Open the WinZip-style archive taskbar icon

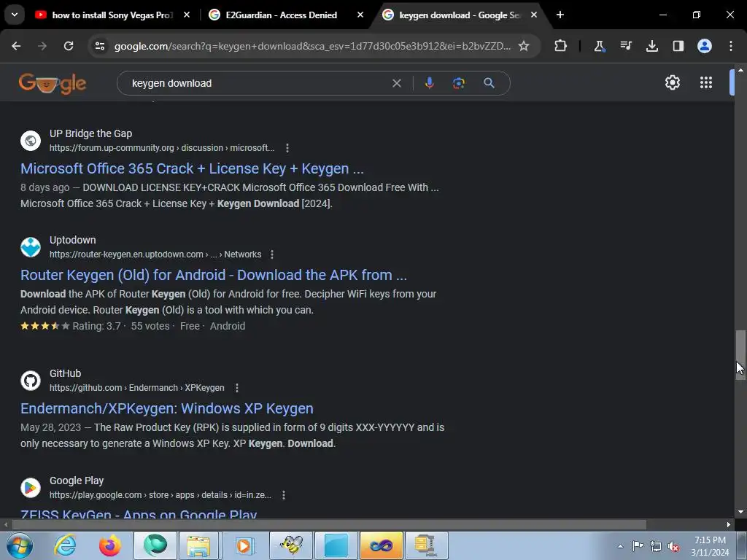coord(426,545)
